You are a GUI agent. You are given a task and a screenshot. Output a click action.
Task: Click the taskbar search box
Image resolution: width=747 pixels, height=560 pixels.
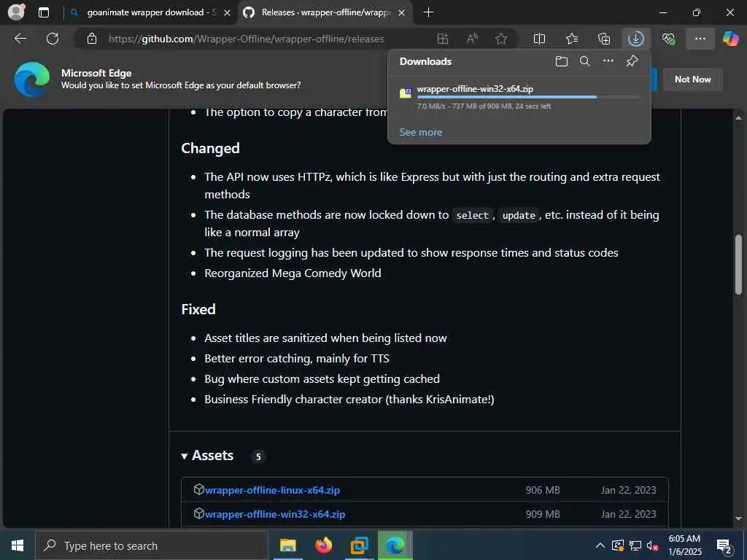tap(152, 545)
